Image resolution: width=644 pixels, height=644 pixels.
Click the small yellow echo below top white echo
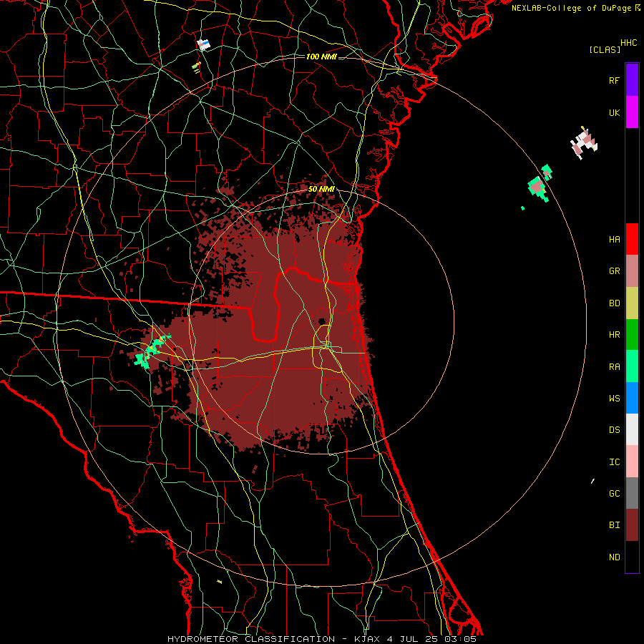click(x=196, y=67)
